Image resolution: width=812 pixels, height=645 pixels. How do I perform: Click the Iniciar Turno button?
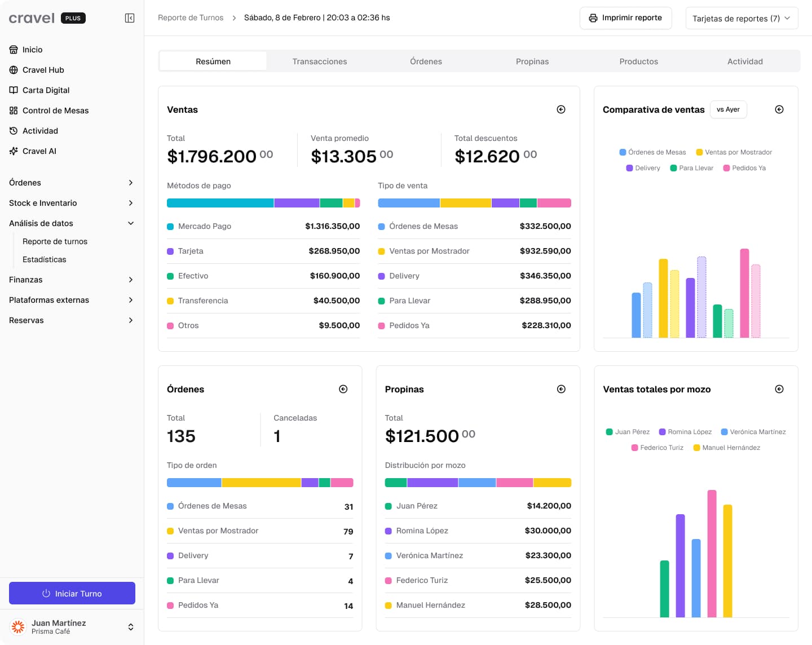(72, 593)
